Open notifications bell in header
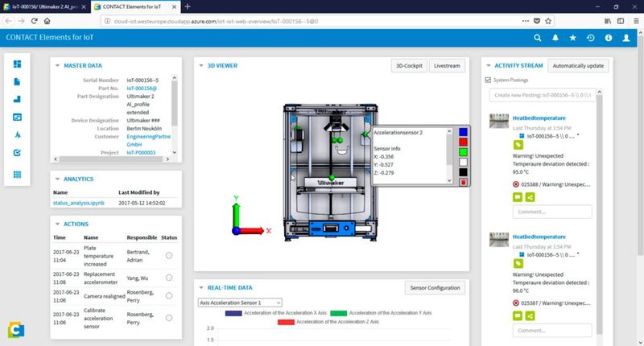The width and height of the screenshot is (644, 346). point(555,37)
